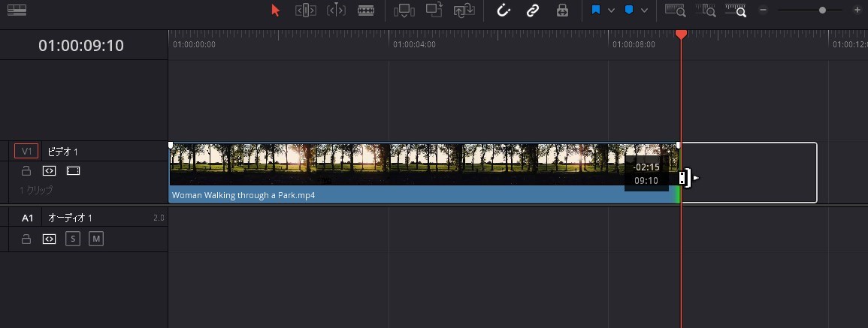Solo audio track with S button
The width and height of the screenshot is (868, 328).
[72, 239]
